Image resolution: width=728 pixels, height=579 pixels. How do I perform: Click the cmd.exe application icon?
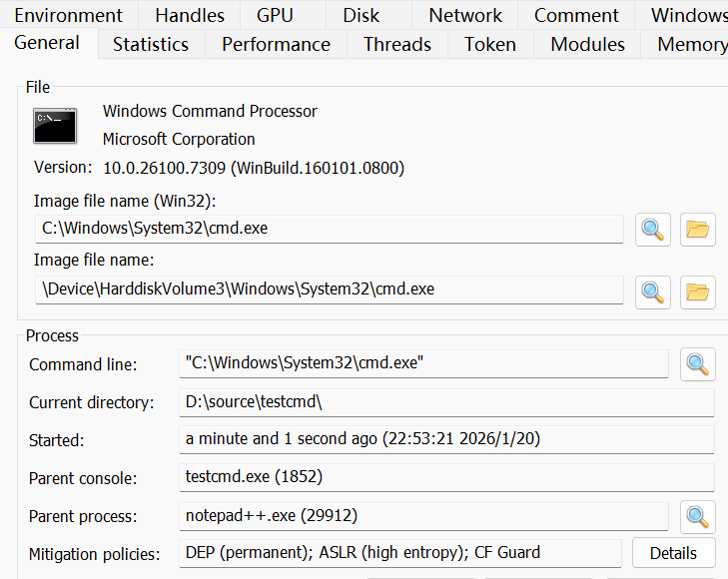[55, 123]
